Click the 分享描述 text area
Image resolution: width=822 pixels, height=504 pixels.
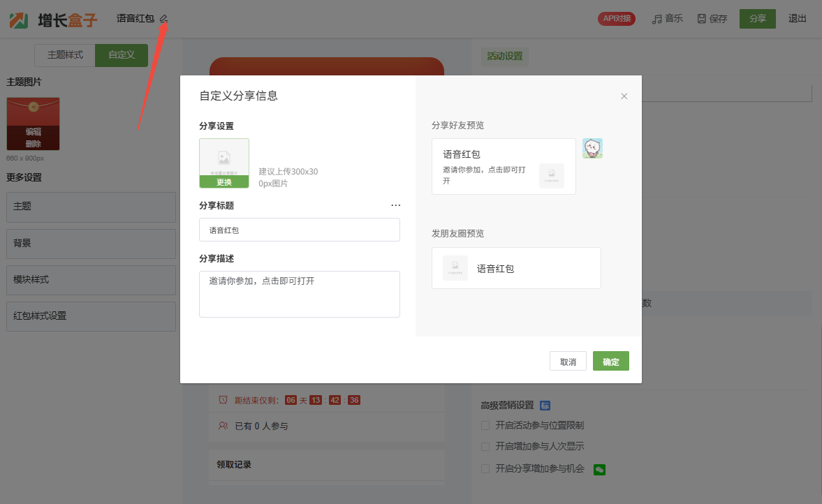[299, 294]
